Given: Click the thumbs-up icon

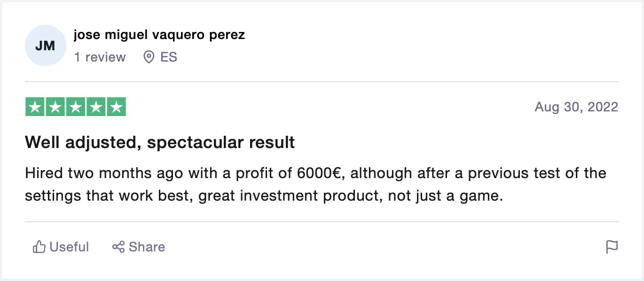Looking at the screenshot, I should [39, 247].
